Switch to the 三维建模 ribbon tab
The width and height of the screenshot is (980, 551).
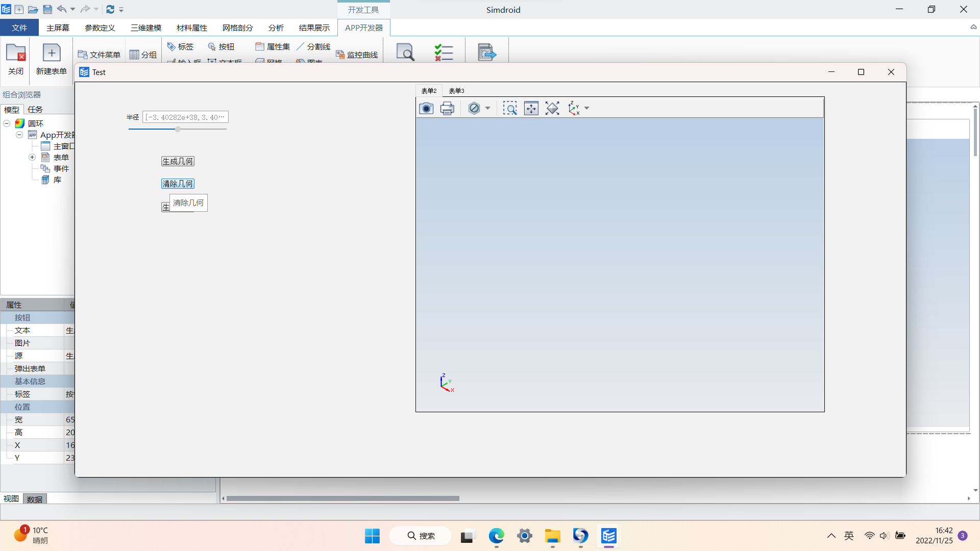[x=146, y=28]
